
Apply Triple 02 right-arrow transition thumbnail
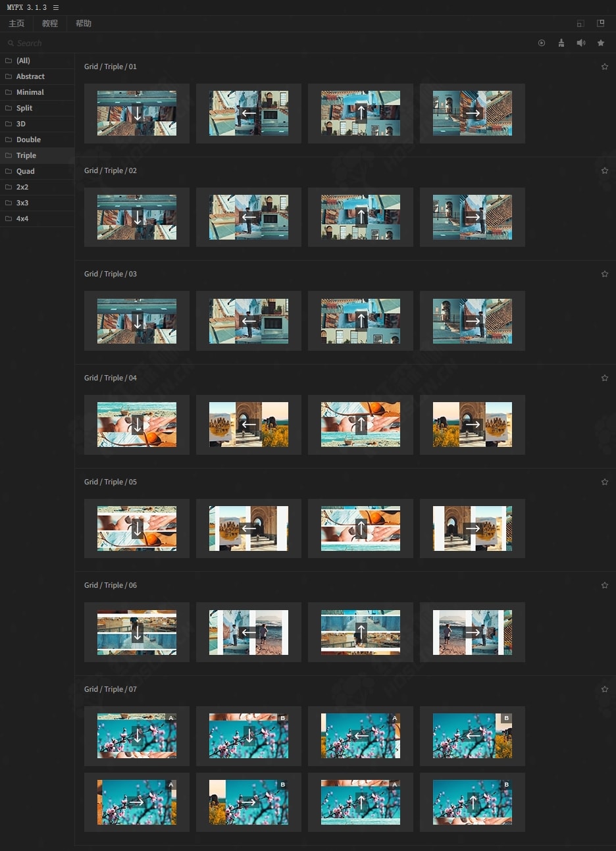coord(473,217)
